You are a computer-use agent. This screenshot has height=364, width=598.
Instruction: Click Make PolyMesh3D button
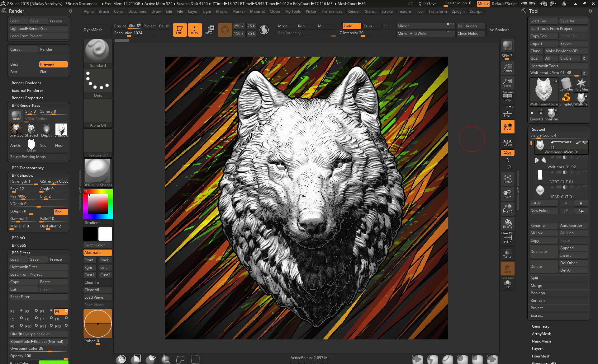coord(566,51)
